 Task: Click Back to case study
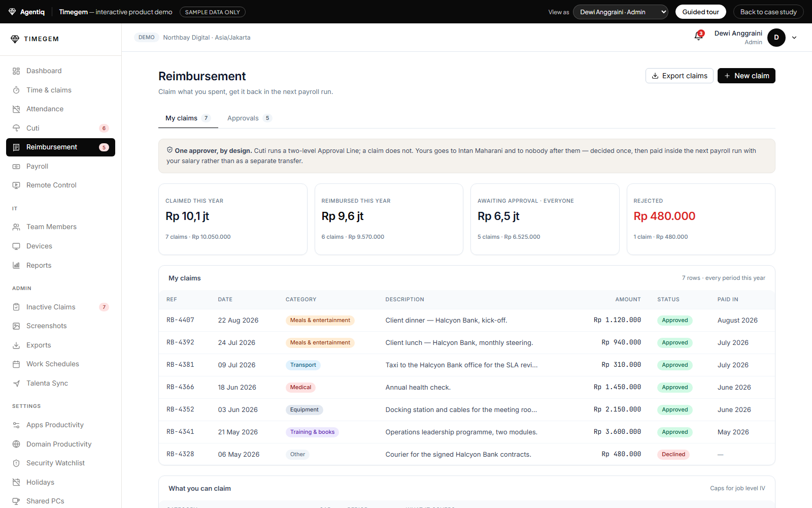point(768,12)
